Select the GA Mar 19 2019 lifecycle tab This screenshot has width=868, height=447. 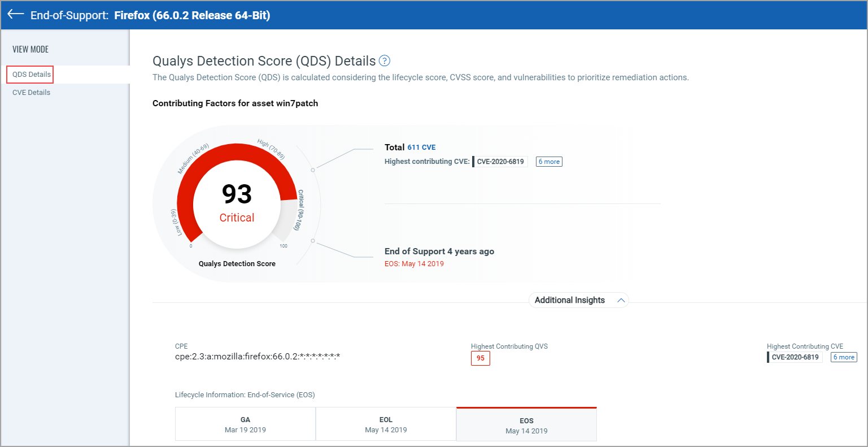(x=245, y=424)
